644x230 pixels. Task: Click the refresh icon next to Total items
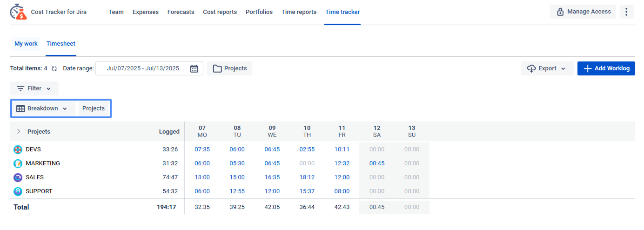pos(54,68)
